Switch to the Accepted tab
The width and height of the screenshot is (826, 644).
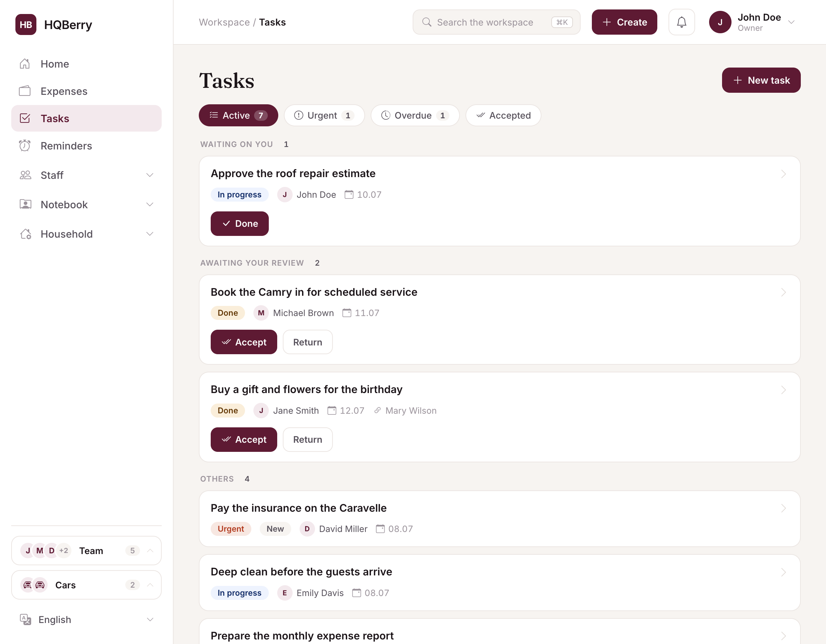coord(503,115)
